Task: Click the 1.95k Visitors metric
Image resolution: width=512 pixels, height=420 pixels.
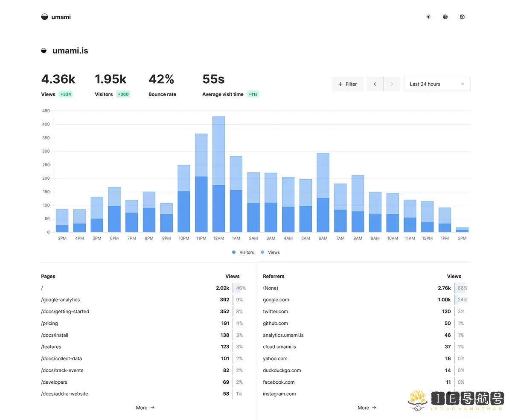Action: [x=112, y=85]
